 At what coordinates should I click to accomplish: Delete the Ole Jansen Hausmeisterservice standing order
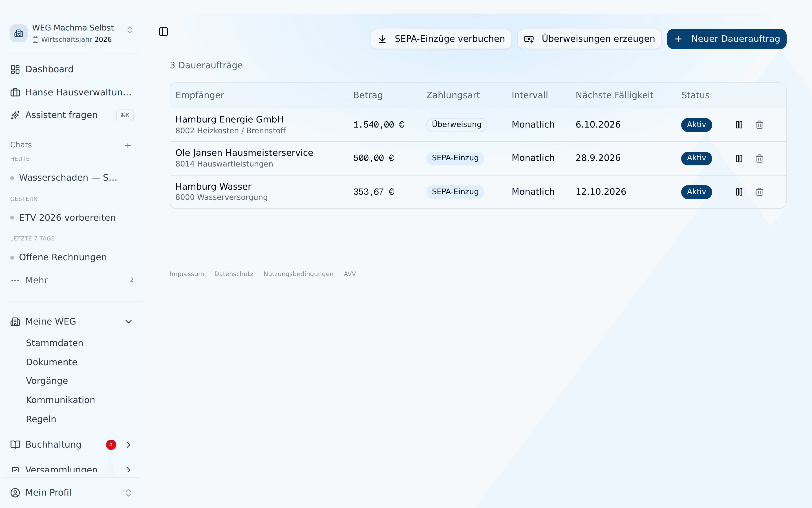[x=759, y=158]
